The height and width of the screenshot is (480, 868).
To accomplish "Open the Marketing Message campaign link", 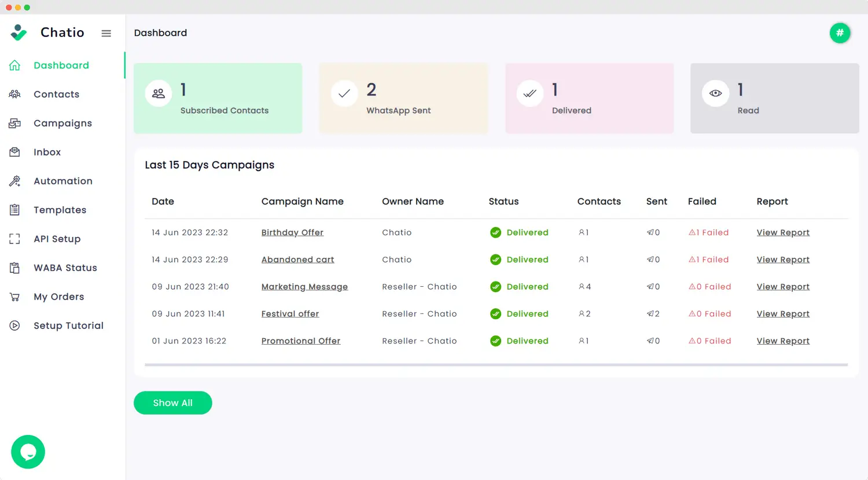I will (304, 287).
